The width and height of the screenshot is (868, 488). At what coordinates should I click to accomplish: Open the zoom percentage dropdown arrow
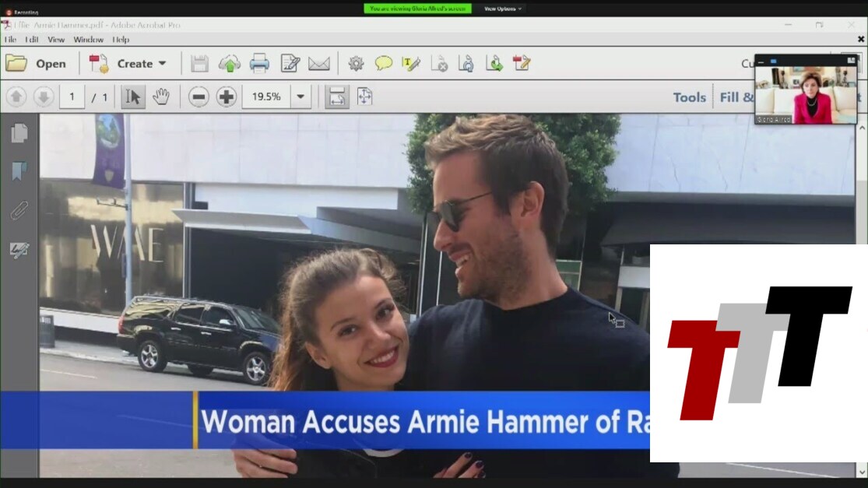click(x=300, y=97)
